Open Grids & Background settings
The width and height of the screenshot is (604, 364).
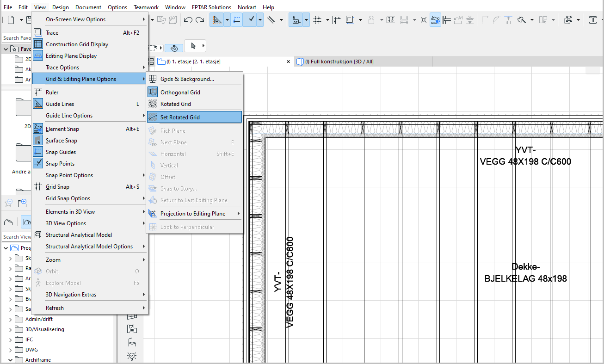[x=187, y=79]
